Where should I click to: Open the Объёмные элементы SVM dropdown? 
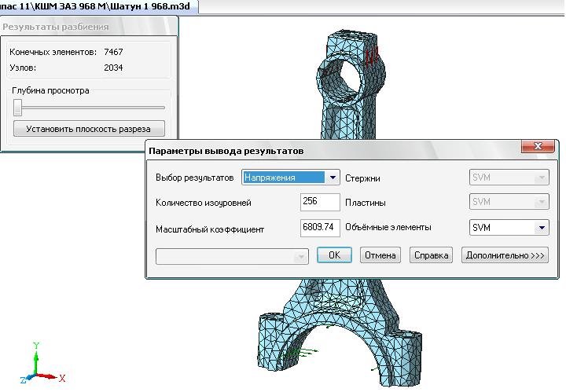point(509,228)
